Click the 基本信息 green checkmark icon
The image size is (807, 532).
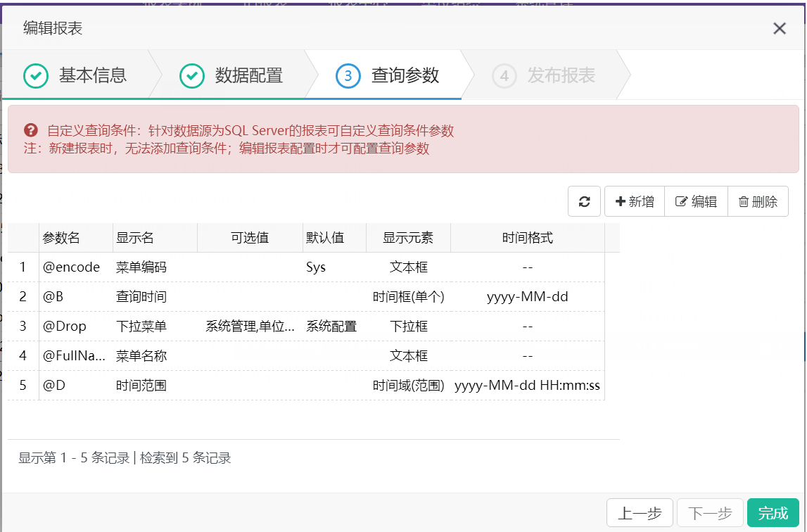[36, 76]
